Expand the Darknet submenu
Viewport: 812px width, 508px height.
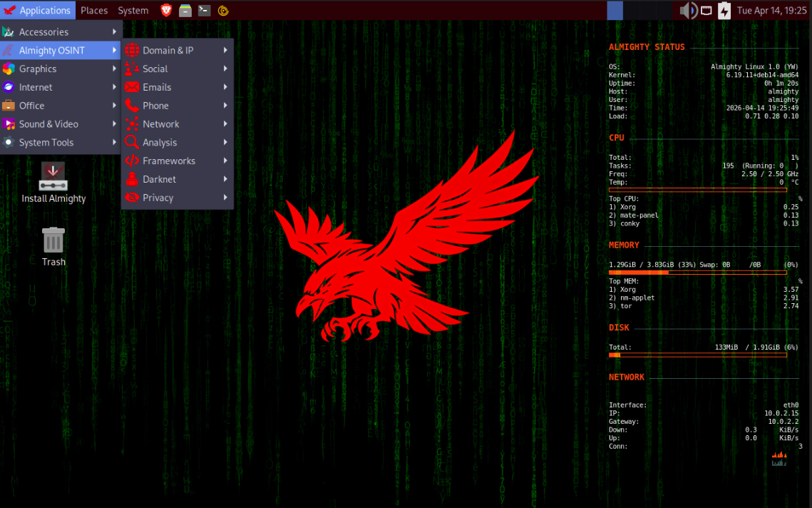[x=177, y=179]
